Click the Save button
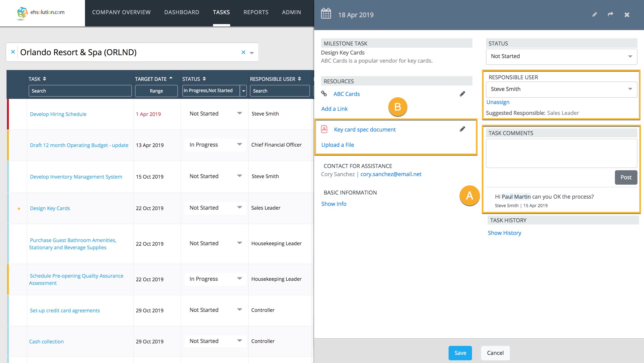The height and width of the screenshot is (363, 644). tap(460, 353)
